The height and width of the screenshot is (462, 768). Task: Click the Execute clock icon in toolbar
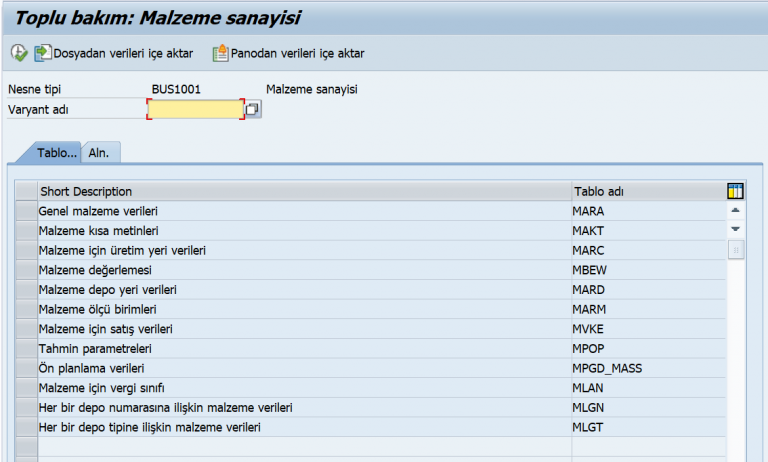point(19,53)
